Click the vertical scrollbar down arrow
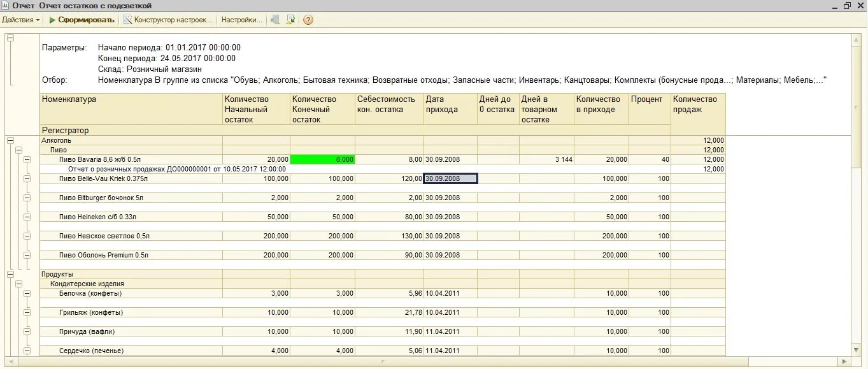This screenshot has height=369, width=868. [857, 351]
